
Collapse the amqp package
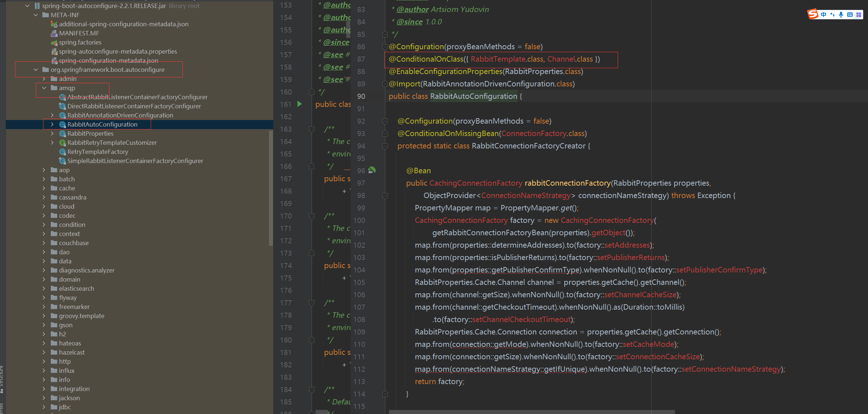click(x=45, y=88)
